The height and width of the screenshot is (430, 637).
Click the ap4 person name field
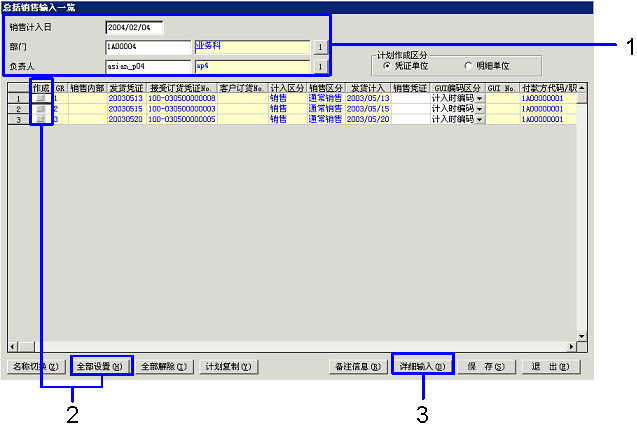(252, 67)
